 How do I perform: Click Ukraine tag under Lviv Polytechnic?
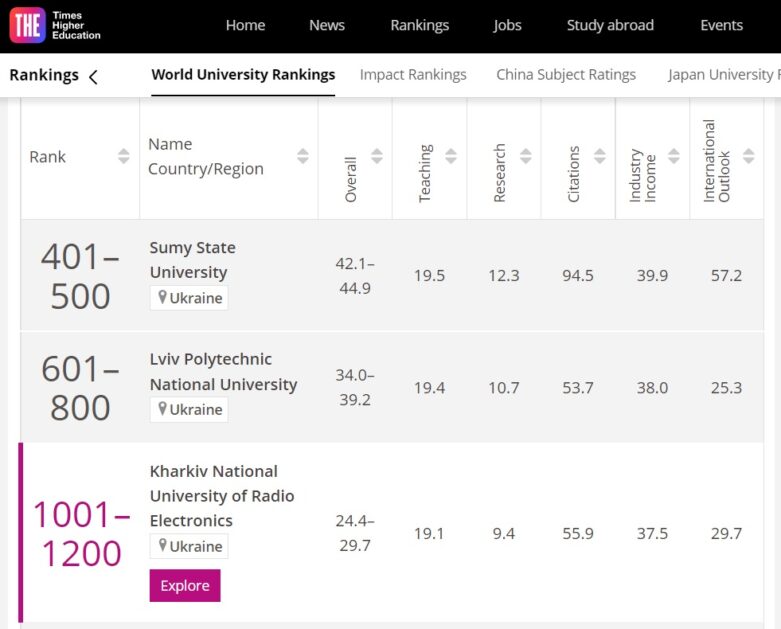(189, 409)
